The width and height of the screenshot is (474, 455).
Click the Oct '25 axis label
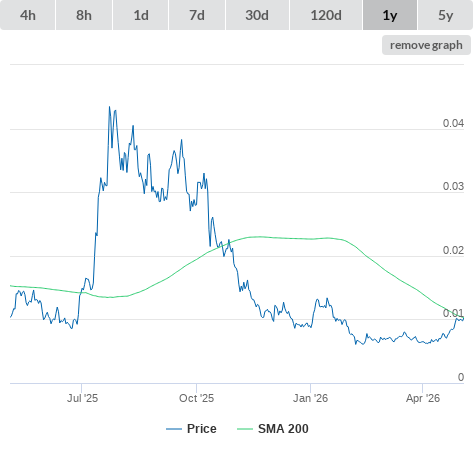196,398
